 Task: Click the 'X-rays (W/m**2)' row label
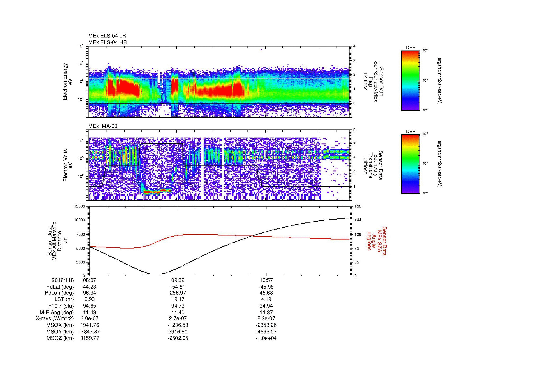(55, 318)
